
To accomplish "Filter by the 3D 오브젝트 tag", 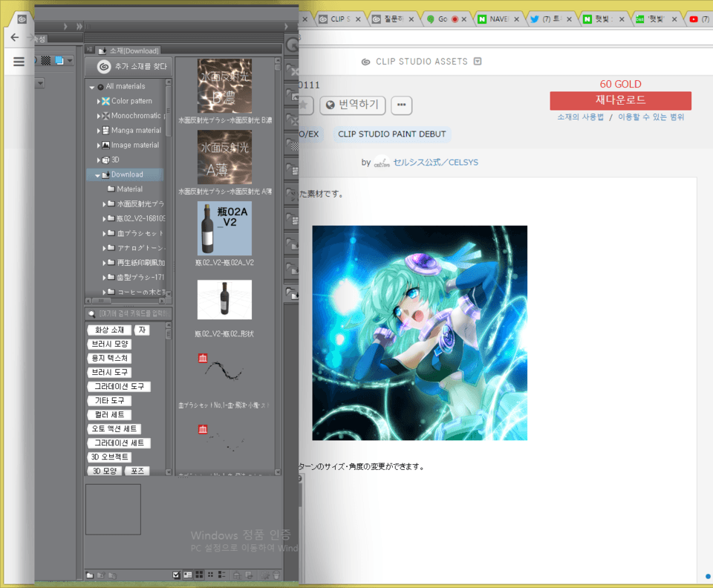I will coord(110,457).
